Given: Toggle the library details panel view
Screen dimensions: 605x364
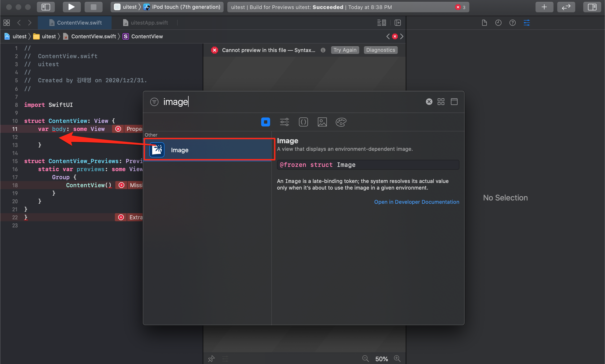Looking at the screenshot, I should pos(454,102).
